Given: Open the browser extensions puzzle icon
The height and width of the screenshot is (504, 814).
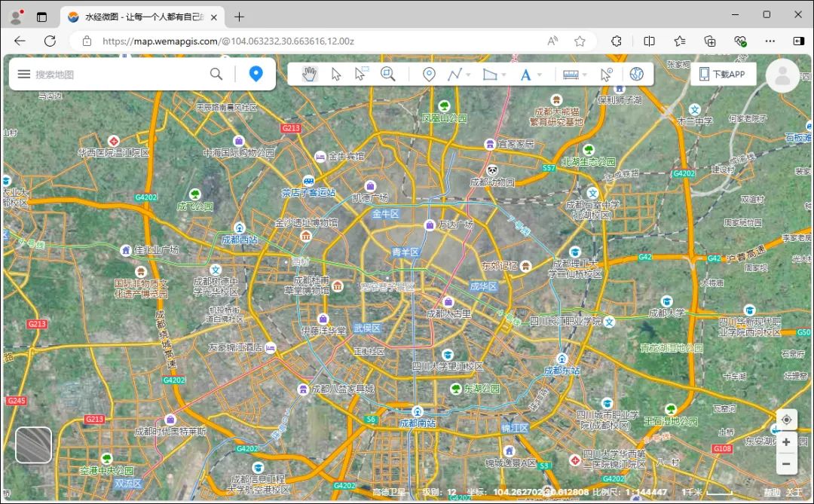Looking at the screenshot, I should (617, 41).
